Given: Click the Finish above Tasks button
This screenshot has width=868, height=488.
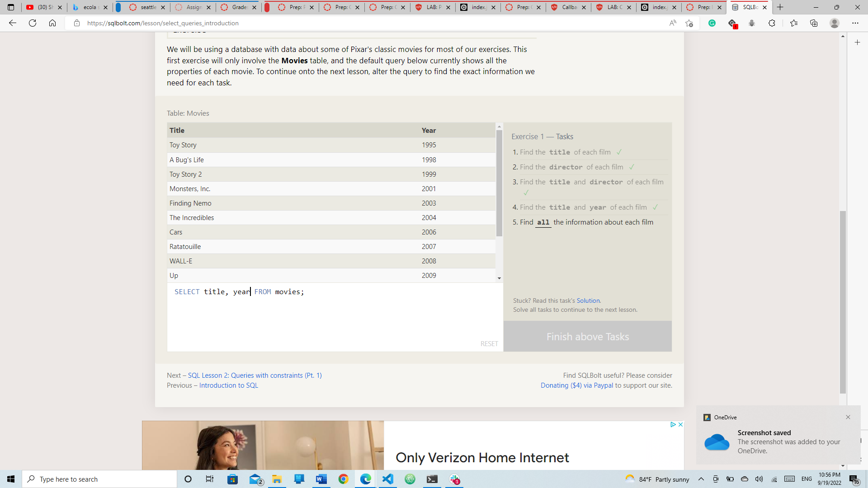Looking at the screenshot, I should tap(587, 336).
